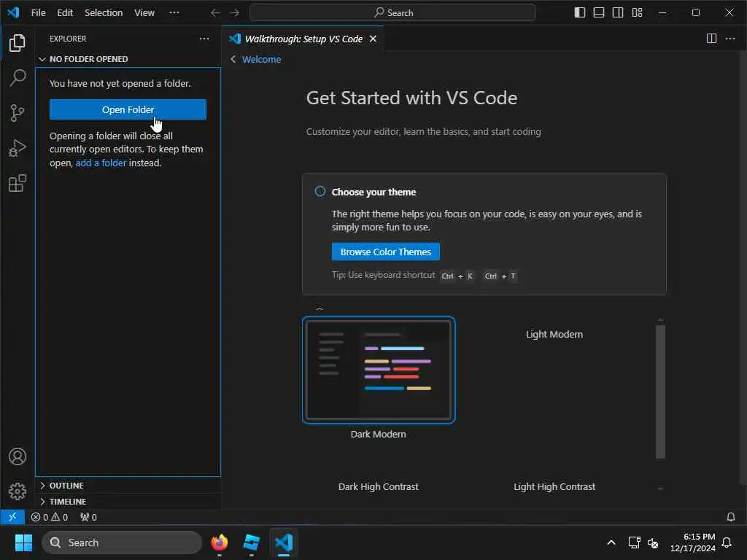
Task: Toggle the bottom panel layout icon
Action: pyautogui.click(x=598, y=12)
